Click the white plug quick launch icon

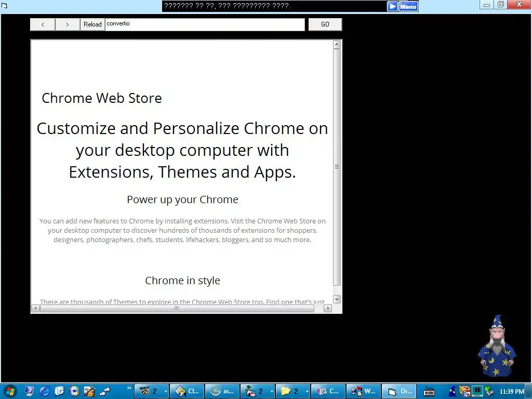tap(105, 391)
